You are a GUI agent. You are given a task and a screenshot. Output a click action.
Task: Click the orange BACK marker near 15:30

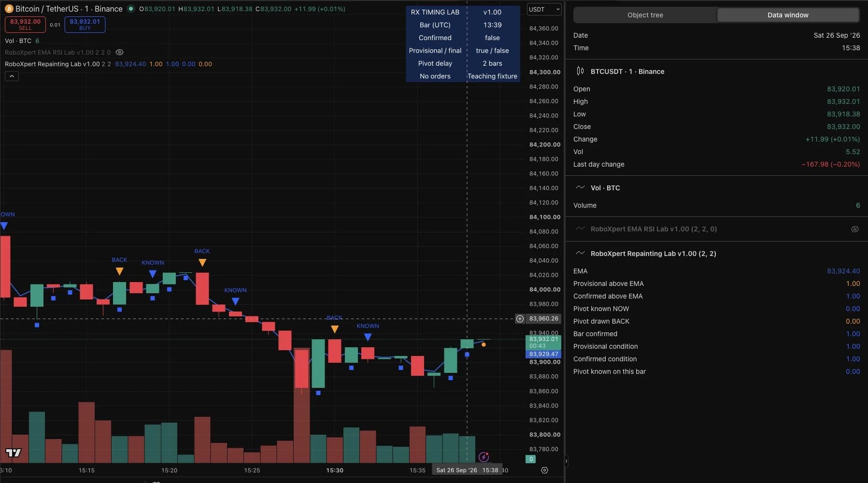[335, 329]
